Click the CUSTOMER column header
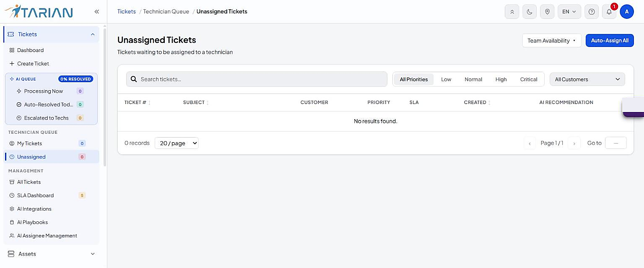The height and width of the screenshot is (268, 644). tap(314, 103)
